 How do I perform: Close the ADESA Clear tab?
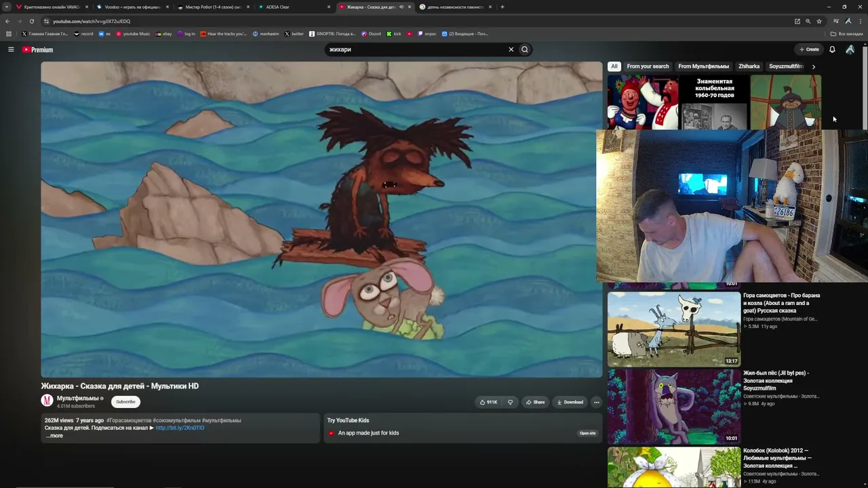point(329,7)
